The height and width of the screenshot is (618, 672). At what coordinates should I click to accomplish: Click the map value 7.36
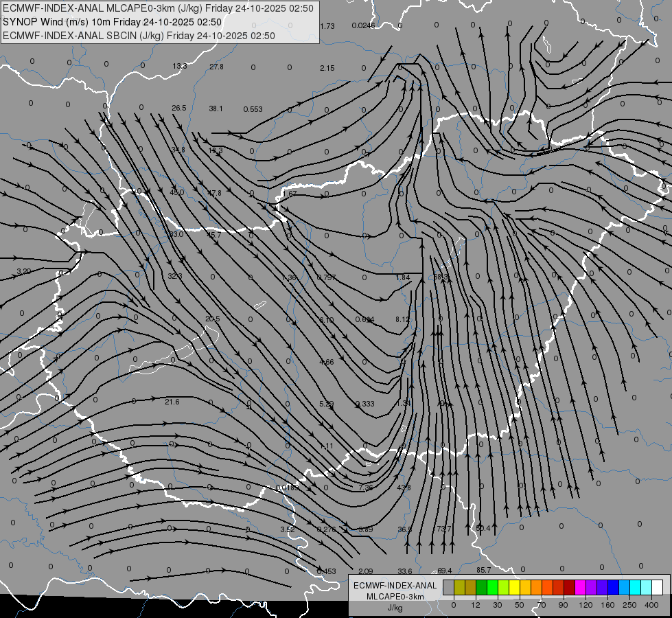366,488
